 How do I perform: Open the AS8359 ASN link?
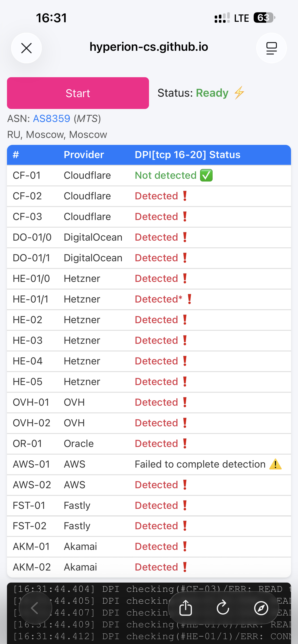(x=52, y=118)
